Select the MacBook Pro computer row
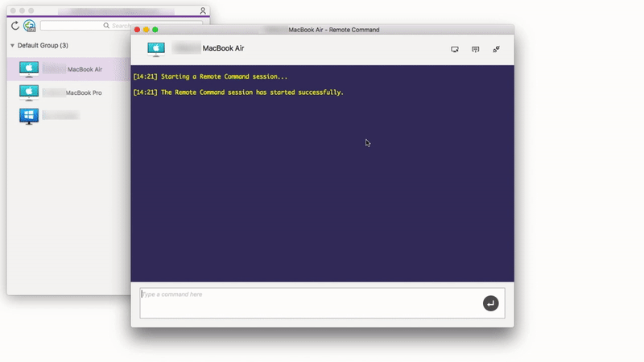 [68, 93]
